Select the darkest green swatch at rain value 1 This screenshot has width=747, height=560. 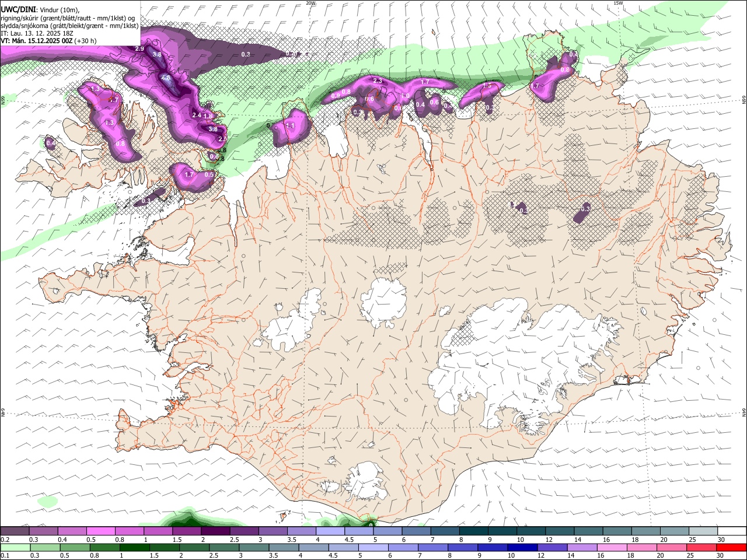[x=135, y=548]
